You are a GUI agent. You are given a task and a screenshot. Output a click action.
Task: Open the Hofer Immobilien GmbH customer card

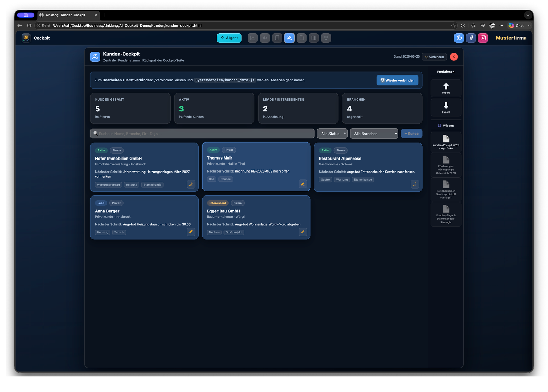click(x=144, y=167)
